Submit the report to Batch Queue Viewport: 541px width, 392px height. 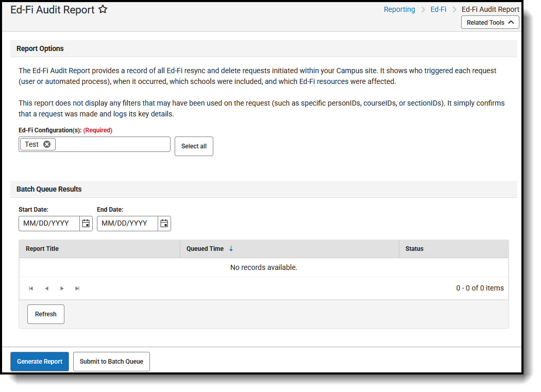[x=111, y=361]
